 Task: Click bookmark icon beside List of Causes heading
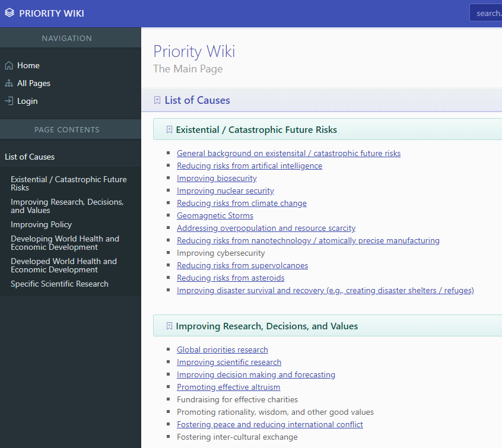(157, 100)
